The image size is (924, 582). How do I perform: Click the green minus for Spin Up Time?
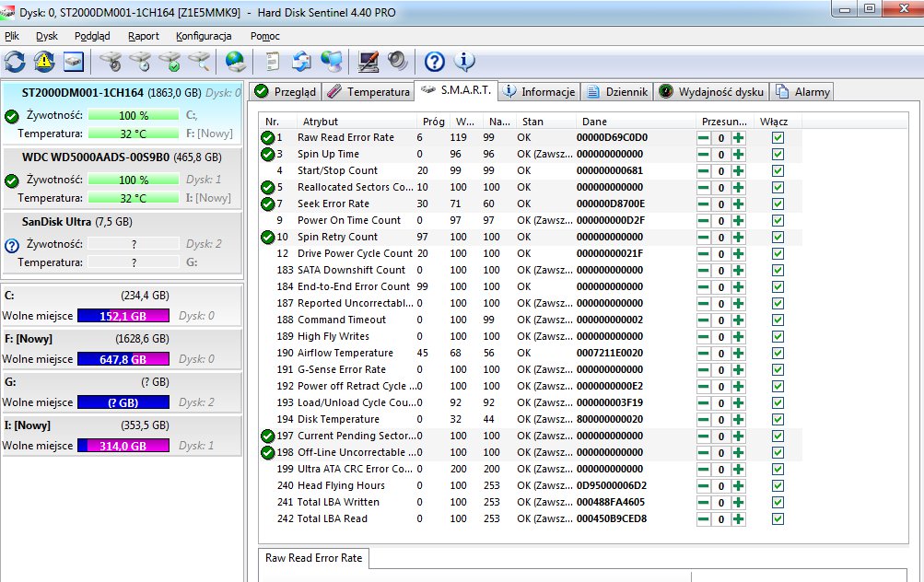703,155
